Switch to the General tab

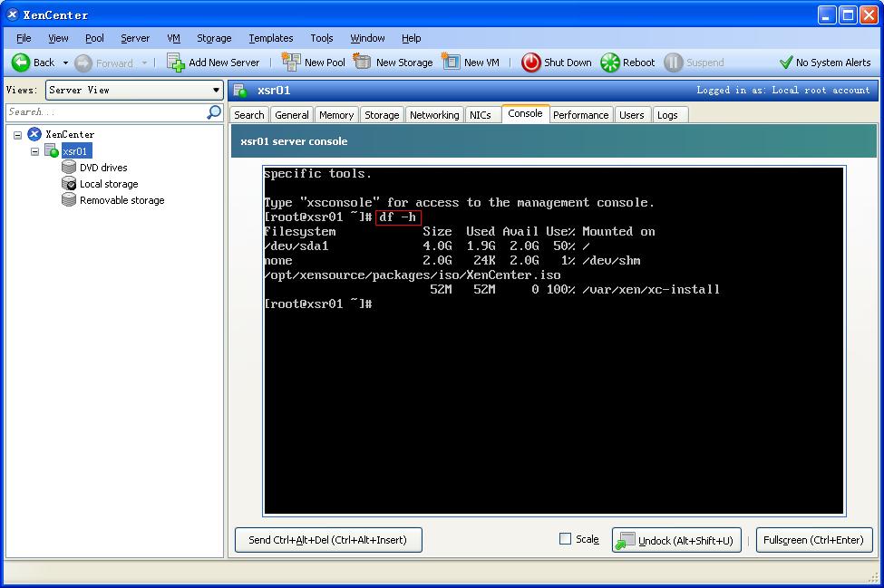[x=291, y=115]
